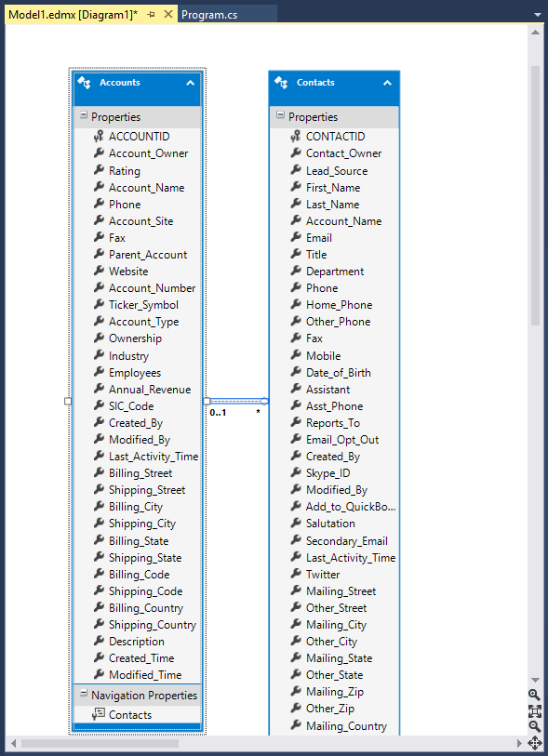Click the wrench icon next to Email
The height and width of the screenshot is (756, 548).
(x=296, y=237)
